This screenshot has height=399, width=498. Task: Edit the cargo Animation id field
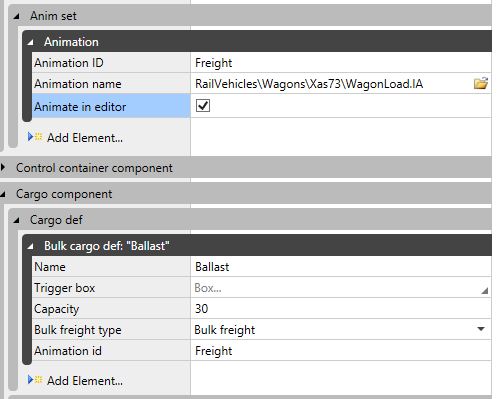(341, 351)
